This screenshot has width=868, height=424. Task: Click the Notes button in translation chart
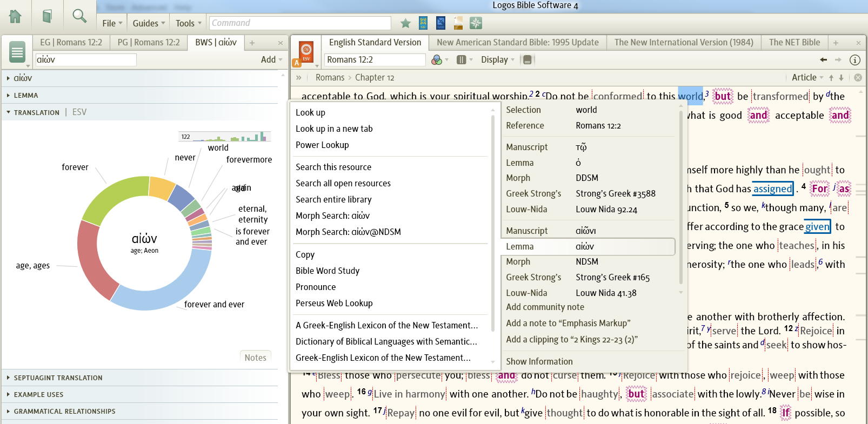[255, 358]
